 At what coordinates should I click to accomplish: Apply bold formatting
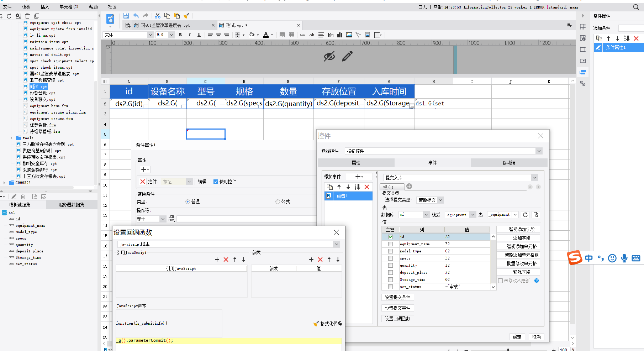(180, 35)
